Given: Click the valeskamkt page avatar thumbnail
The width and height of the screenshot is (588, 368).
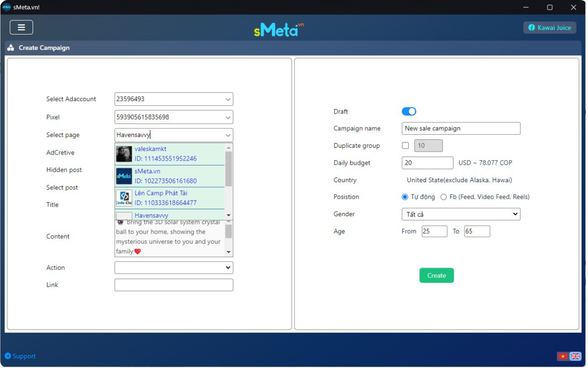Looking at the screenshot, I should coord(124,154).
